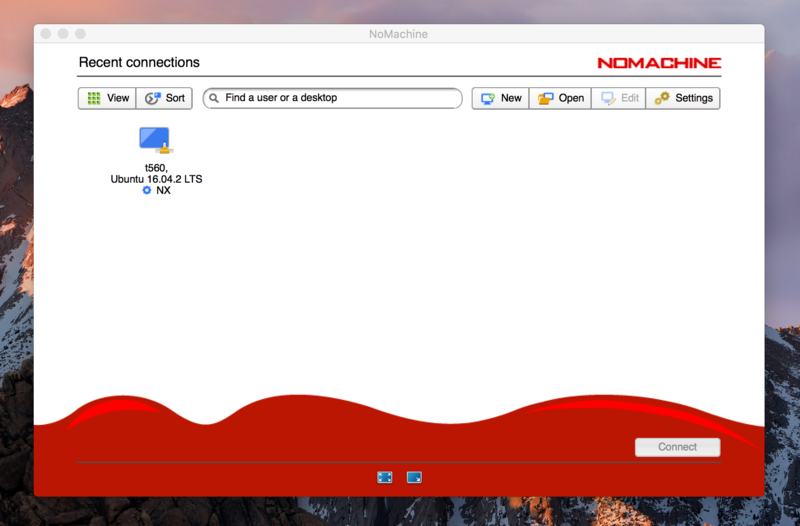Screen dimensions: 800x526
Task: Select the t560 computer monitor icon
Action: tap(155, 140)
